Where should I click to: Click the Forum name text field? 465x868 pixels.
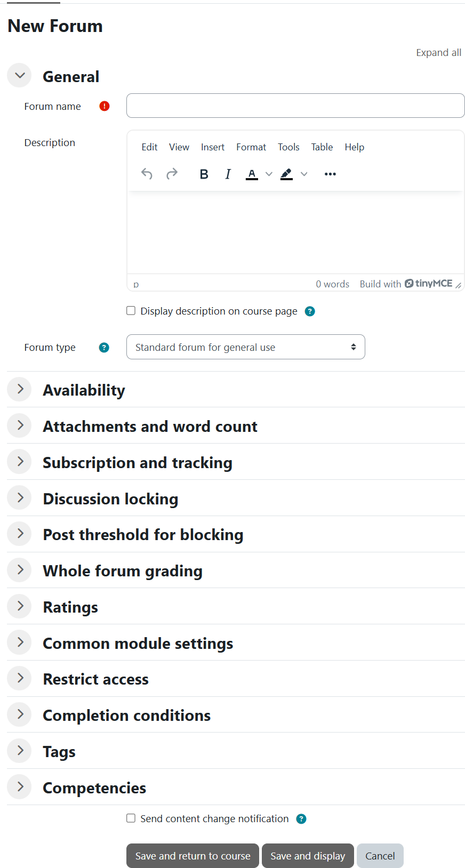tap(295, 106)
